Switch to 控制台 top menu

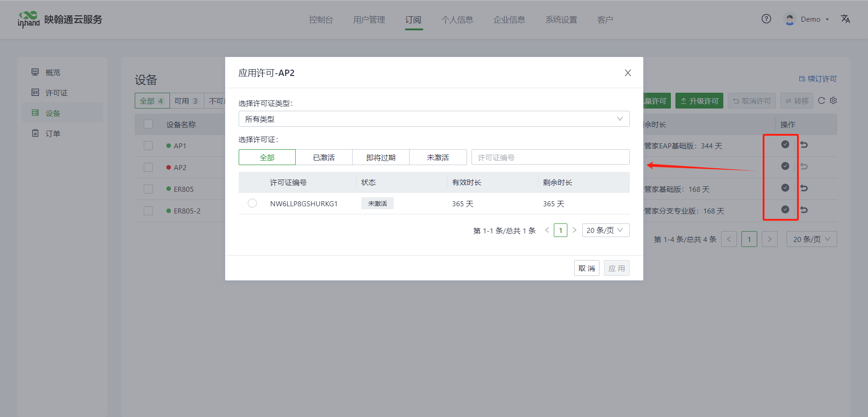coord(321,19)
